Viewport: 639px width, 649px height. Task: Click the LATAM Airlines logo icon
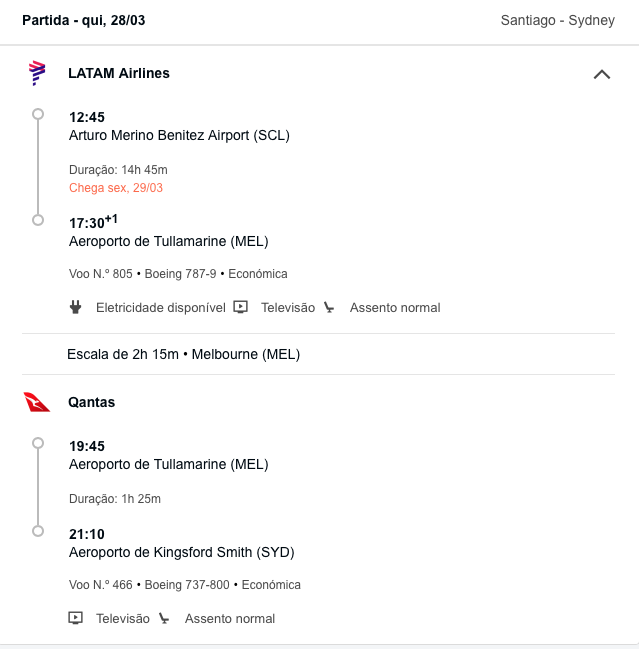click(x=37, y=73)
